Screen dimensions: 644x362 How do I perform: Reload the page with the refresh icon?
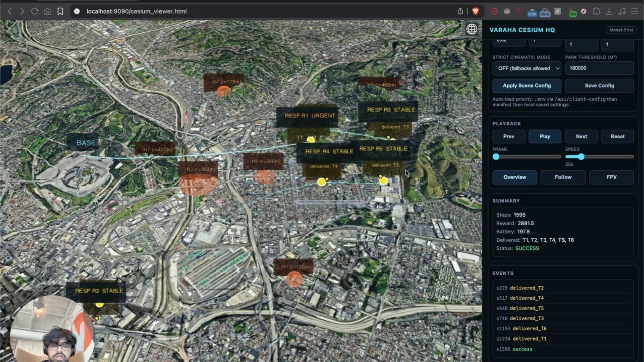coord(35,11)
